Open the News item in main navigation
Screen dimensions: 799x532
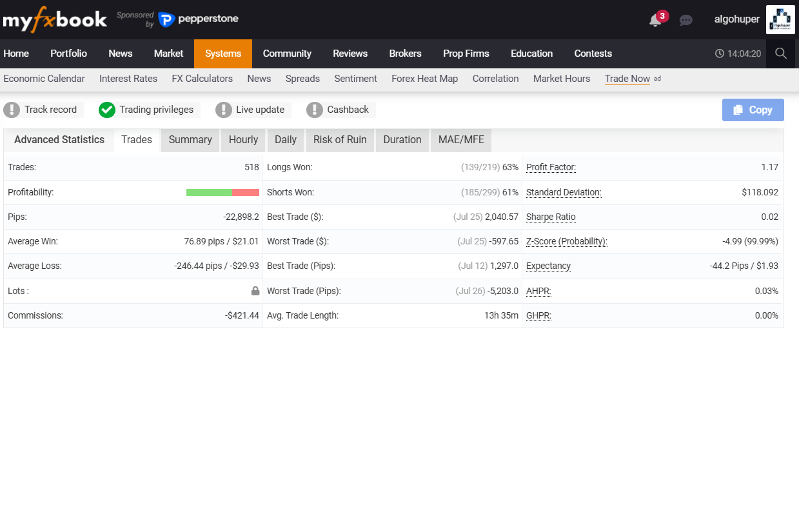pyautogui.click(x=121, y=54)
